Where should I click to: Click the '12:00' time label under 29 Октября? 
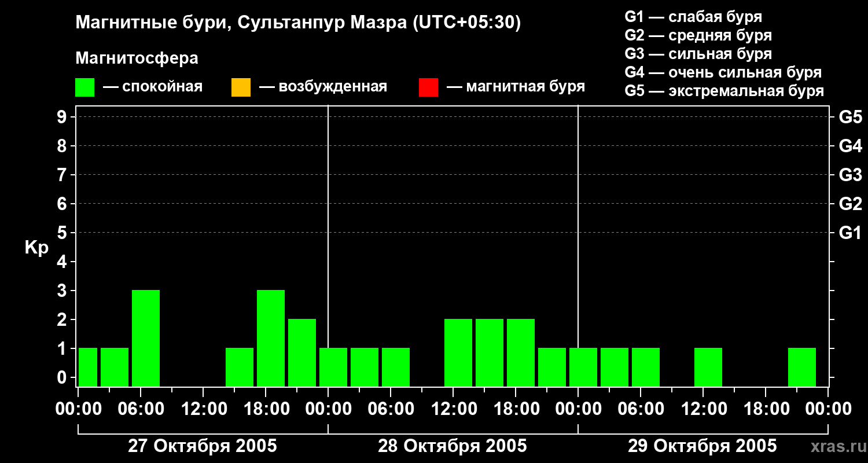703,409
